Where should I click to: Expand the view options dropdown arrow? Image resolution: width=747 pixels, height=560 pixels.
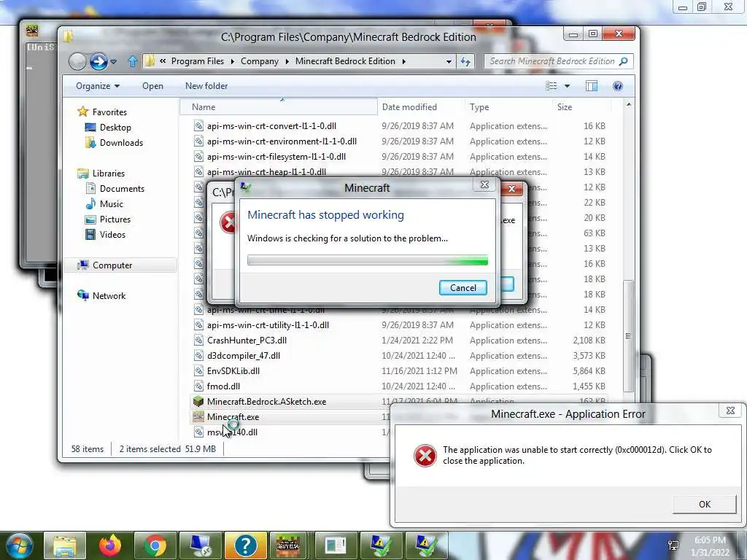[x=567, y=86]
